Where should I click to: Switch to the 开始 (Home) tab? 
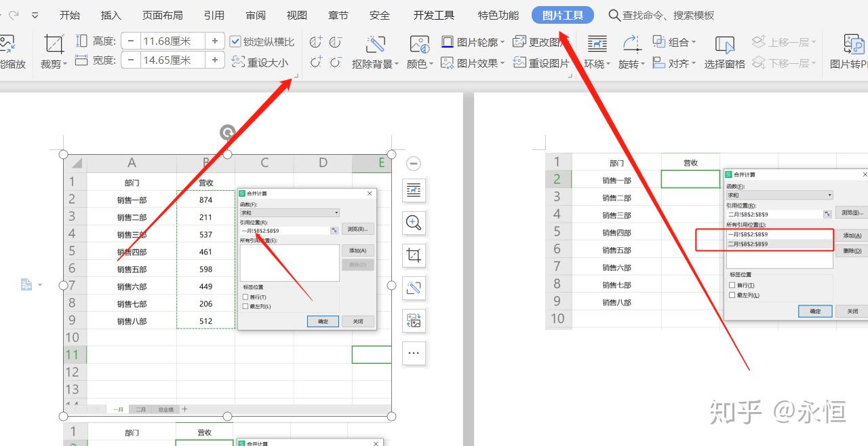(x=69, y=15)
